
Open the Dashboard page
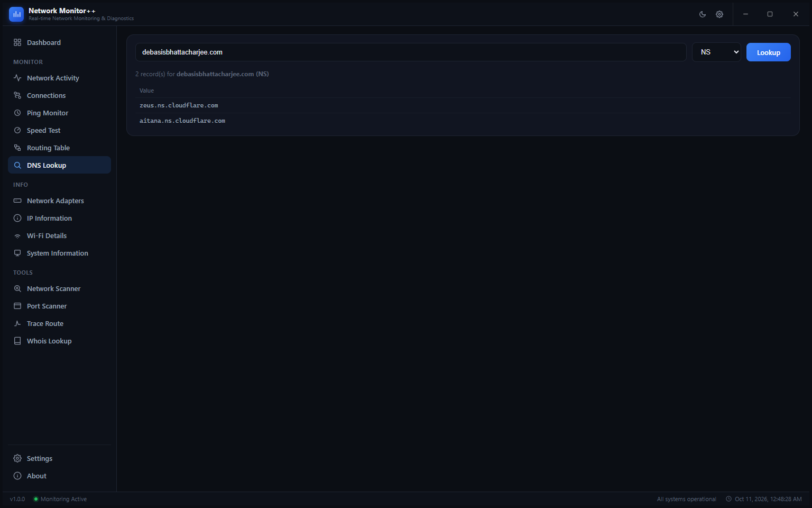pyautogui.click(x=59, y=42)
